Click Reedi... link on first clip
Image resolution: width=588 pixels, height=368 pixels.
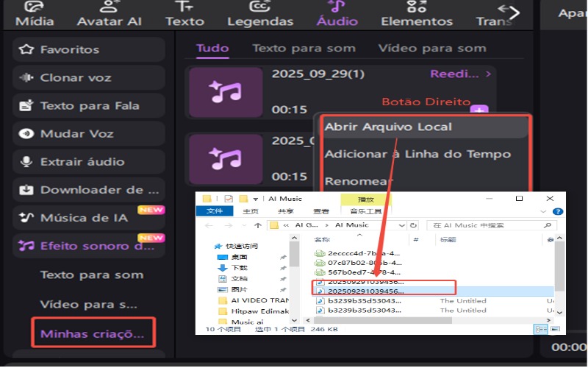click(x=460, y=74)
